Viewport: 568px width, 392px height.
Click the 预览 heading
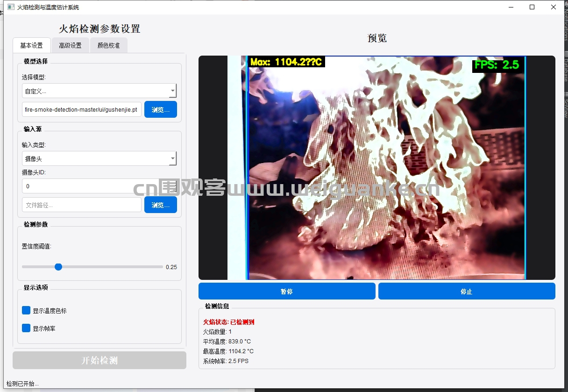coord(377,38)
